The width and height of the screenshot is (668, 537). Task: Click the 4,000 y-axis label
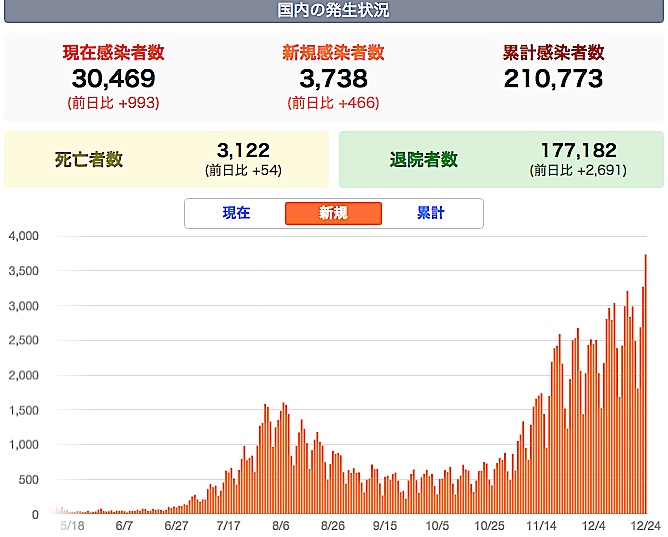(x=23, y=236)
